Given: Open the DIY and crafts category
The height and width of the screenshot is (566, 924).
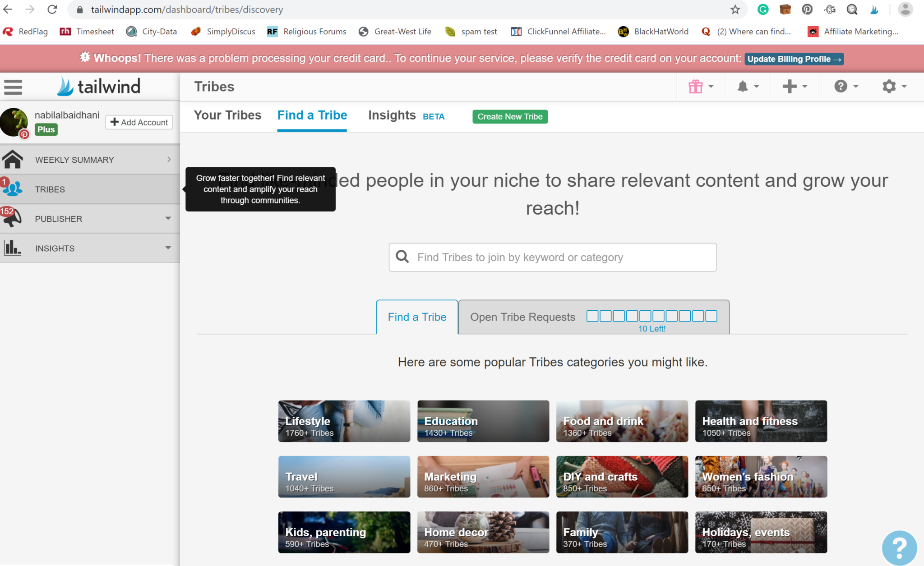Looking at the screenshot, I should point(622,477).
